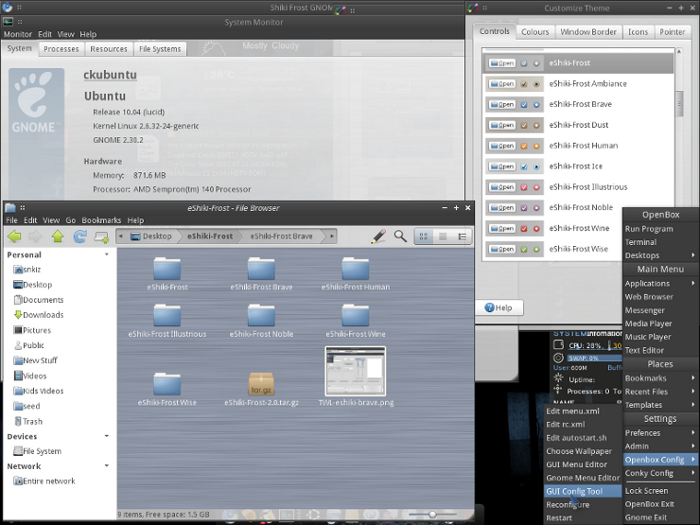
Task: Select Reconfigure in the Openbox Config submenu
Action: point(583,504)
